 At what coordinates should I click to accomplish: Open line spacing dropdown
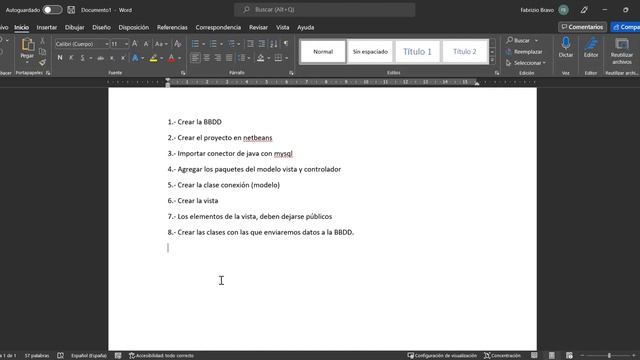244,58
